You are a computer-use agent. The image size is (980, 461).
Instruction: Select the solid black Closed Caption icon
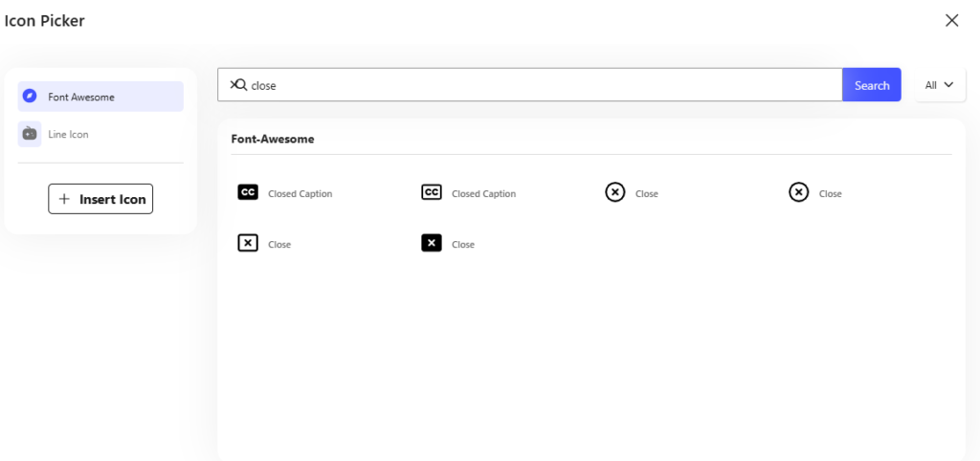click(x=248, y=192)
